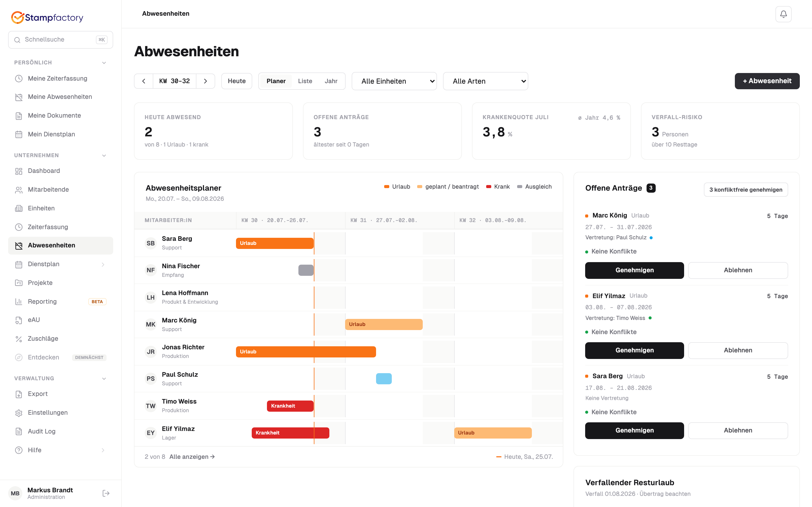
Task: Open notifications bell icon
Action: click(x=783, y=14)
